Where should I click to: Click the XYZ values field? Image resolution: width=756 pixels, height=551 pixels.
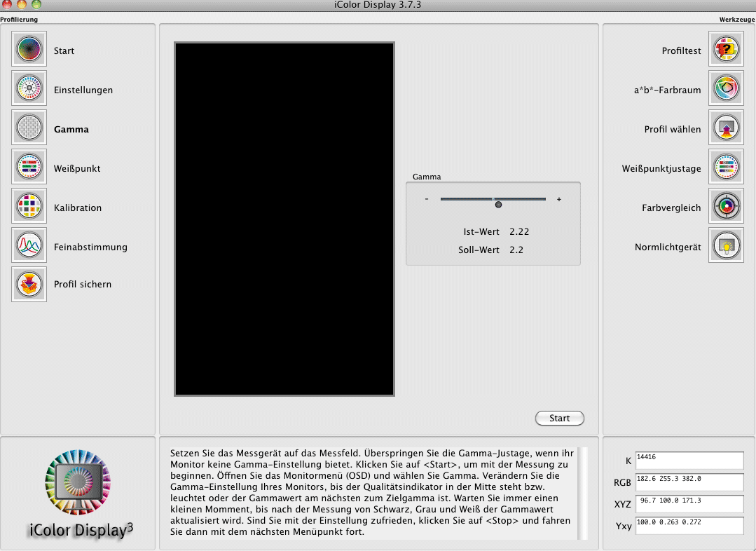point(689,503)
